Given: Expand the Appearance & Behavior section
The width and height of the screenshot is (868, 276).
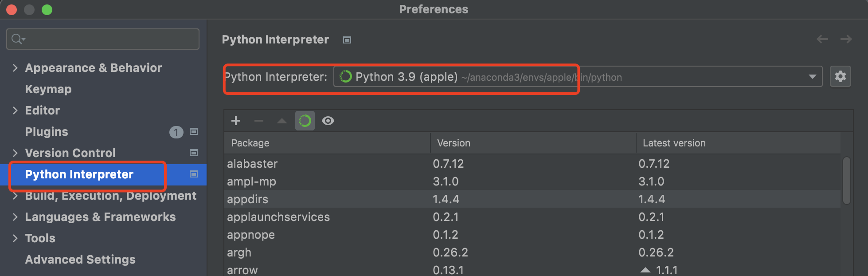Looking at the screenshot, I should pyautogui.click(x=16, y=68).
